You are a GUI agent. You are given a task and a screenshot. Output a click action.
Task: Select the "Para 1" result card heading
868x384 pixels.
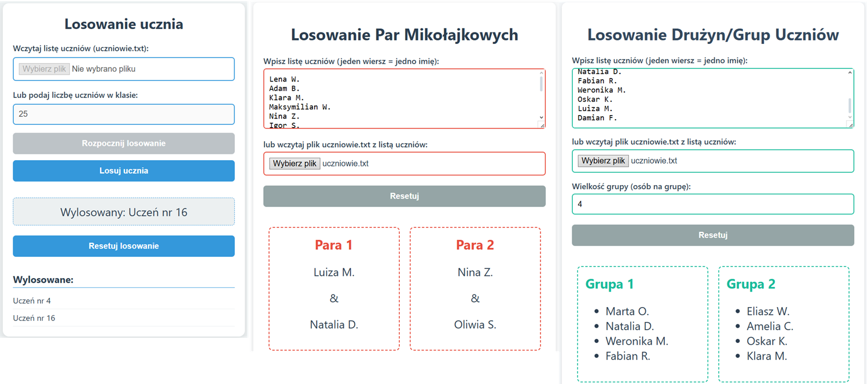point(333,245)
